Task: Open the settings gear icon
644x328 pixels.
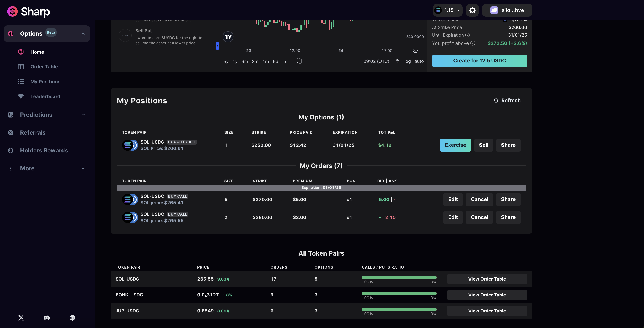Action: [x=472, y=10]
